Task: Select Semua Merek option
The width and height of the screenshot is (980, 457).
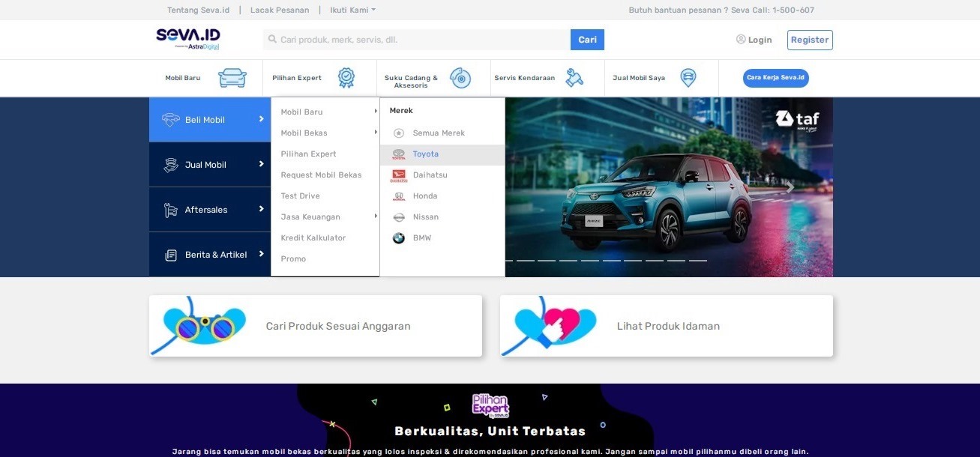Action: coord(442,133)
